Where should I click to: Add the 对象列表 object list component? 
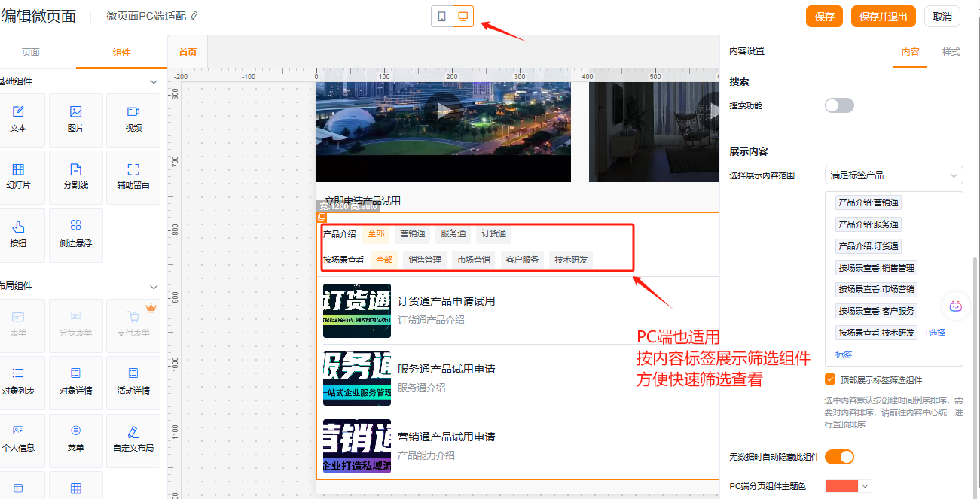click(18, 382)
